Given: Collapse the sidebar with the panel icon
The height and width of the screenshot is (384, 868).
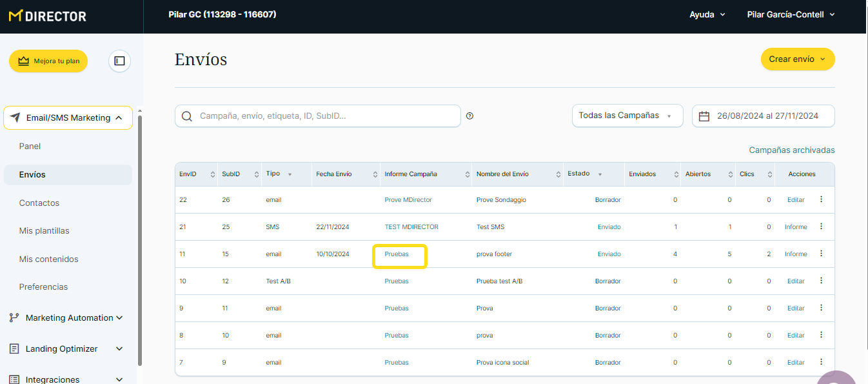Looking at the screenshot, I should coord(119,61).
